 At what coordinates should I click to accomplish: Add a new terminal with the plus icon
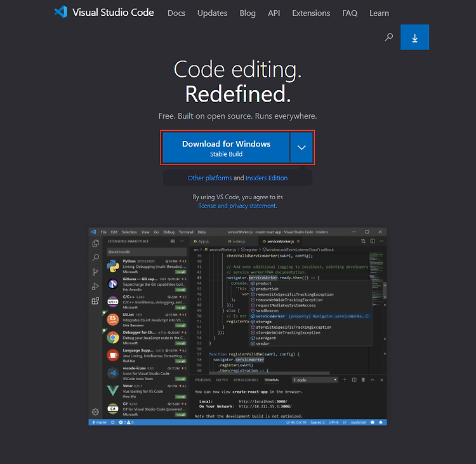tap(345, 380)
